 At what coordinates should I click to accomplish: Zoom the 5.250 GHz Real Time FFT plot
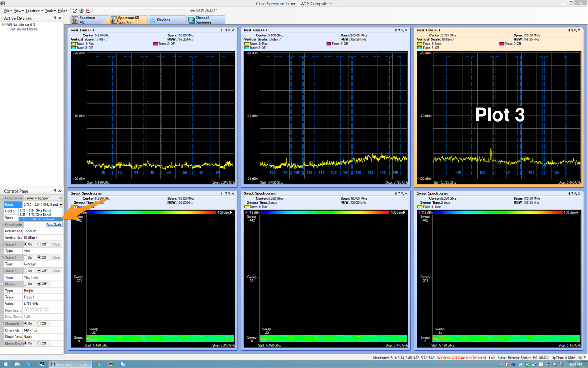coord(229,30)
